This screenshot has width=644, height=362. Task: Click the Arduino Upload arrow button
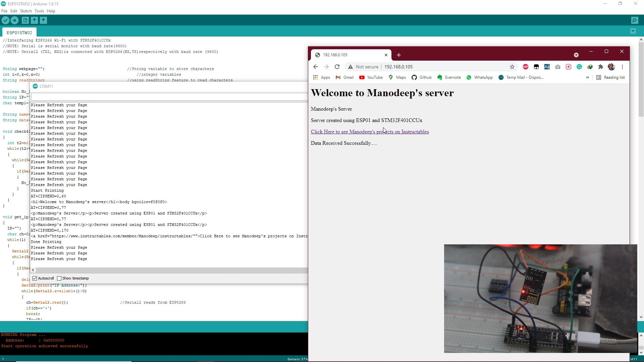pos(14,20)
